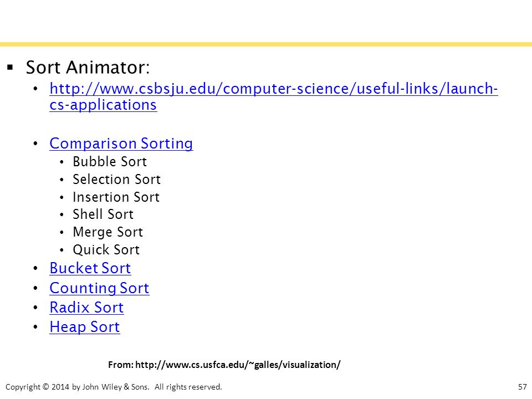This screenshot has width=532, height=399.
Task: Open the Comparison Sorting link
Action: [x=121, y=144]
